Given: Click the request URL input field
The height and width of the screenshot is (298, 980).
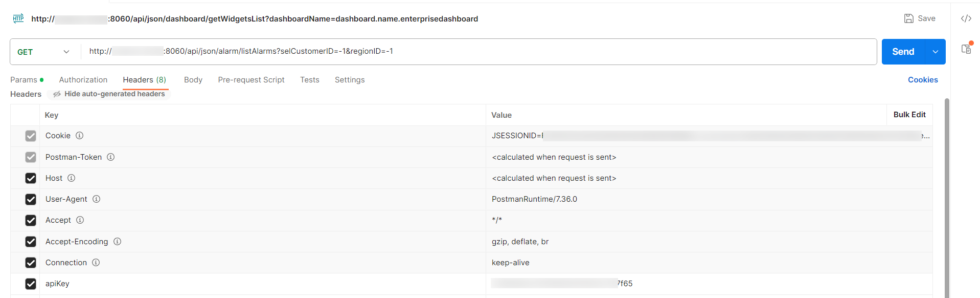Looking at the screenshot, I should coord(358,51).
